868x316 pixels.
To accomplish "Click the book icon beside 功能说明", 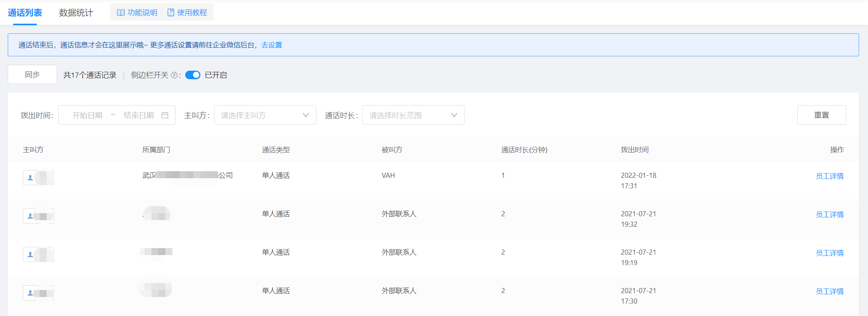I will click(x=121, y=13).
